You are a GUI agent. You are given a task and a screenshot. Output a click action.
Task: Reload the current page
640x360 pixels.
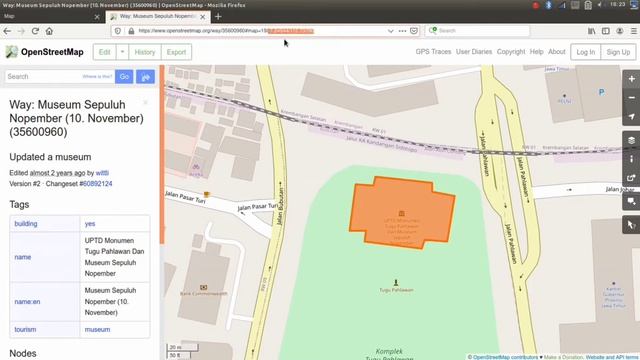coord(36,31)
